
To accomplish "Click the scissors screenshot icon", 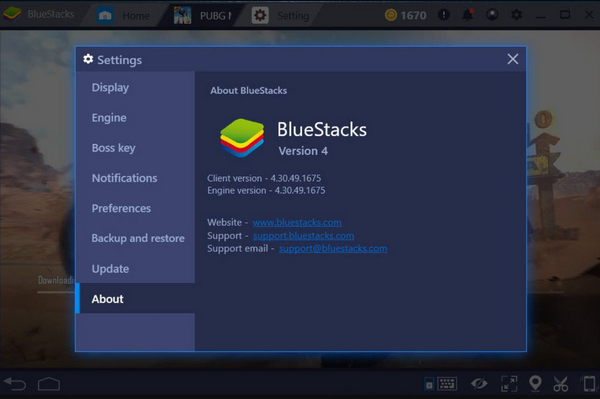I will tap(561, 384).
